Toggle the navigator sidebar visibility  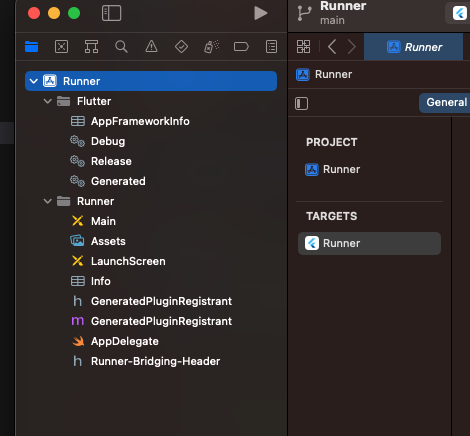[x=111, y=13]
